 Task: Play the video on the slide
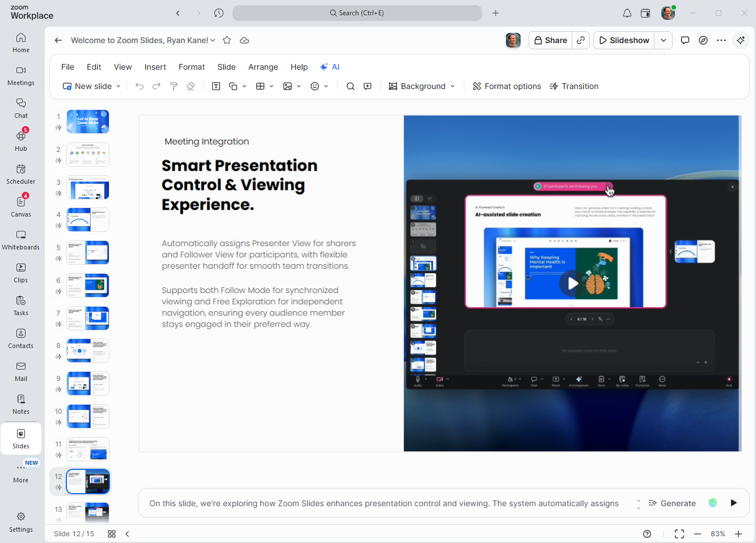pyautogui.click(x=572, y=283)
